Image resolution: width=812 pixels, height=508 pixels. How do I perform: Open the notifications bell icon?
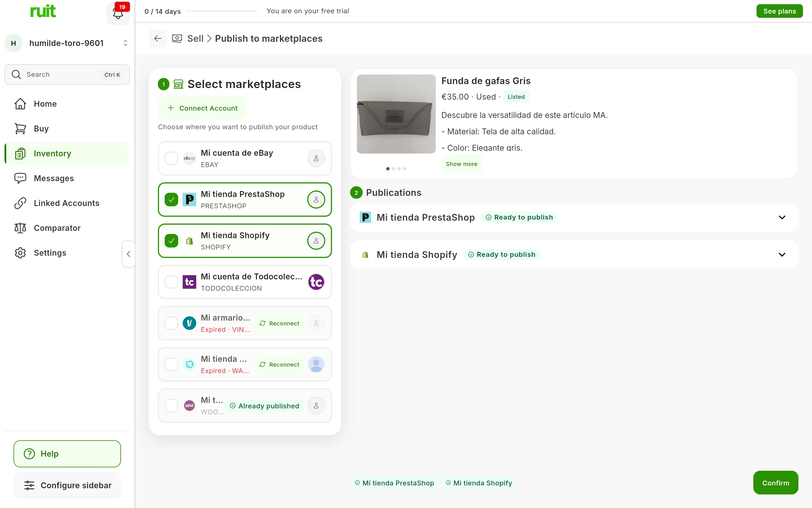point(118,14)
